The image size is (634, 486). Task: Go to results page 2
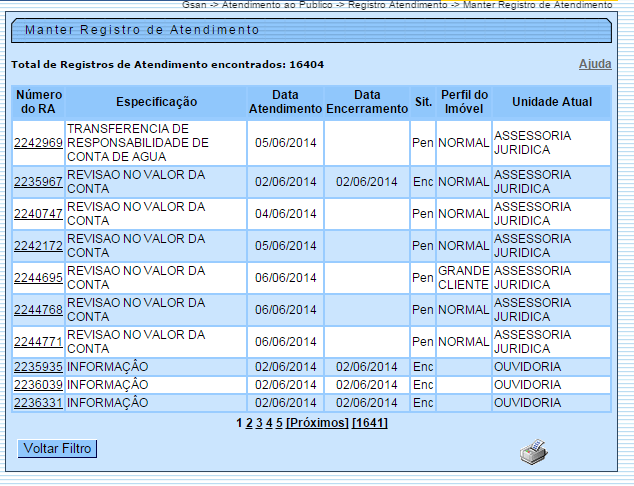[249, 423]
